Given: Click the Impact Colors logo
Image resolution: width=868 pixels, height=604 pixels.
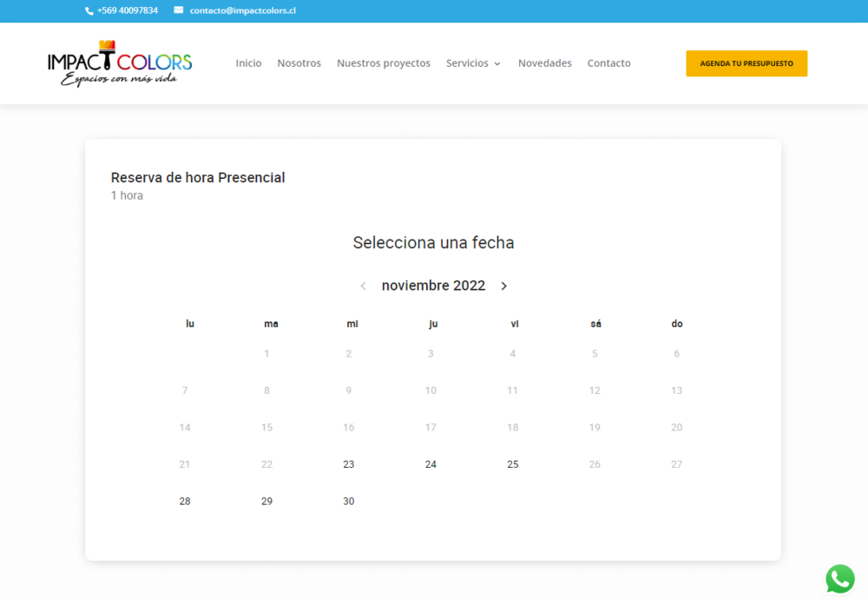Looking at the screenshot, I should [x=120, y=63].
